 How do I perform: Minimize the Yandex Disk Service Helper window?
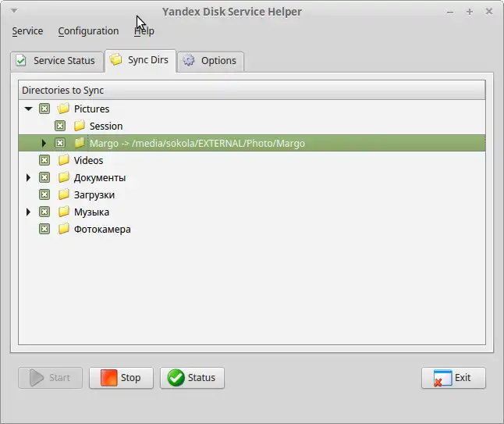pyautogui.click(x=450, y=12)
